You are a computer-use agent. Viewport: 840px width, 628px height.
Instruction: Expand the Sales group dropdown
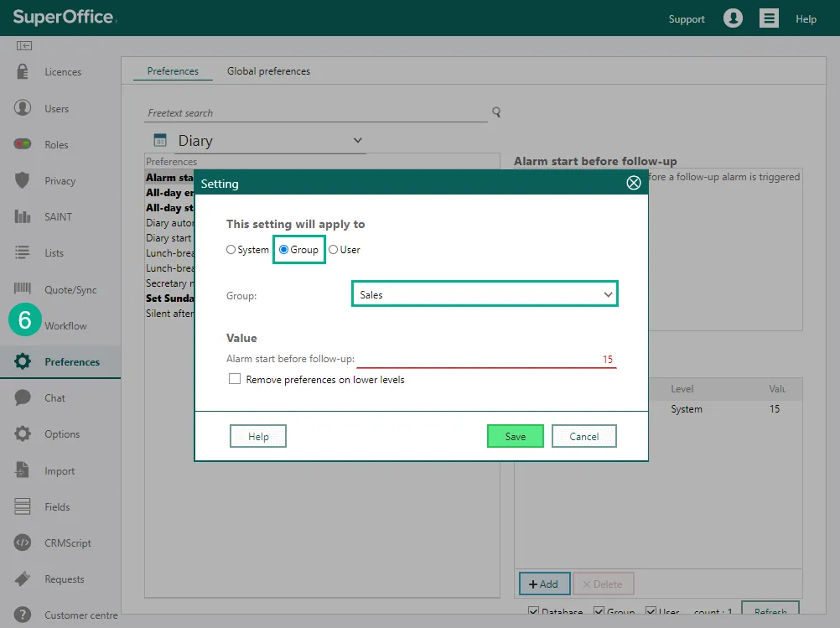click(x=485, y=295)
